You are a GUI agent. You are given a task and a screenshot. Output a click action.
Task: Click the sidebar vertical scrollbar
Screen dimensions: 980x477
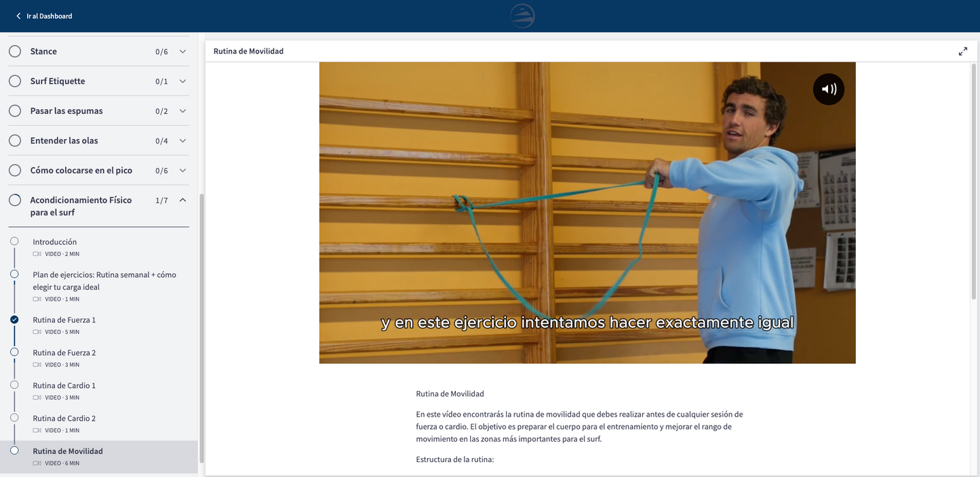[201, 329]
